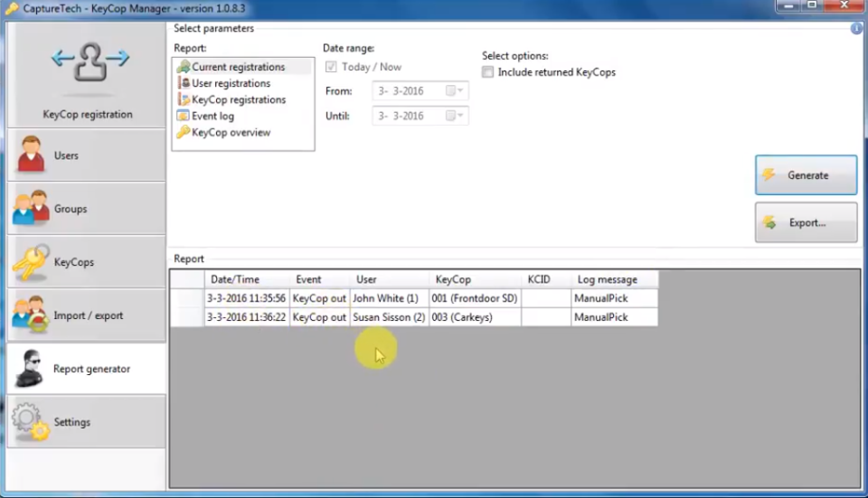Minimize the KeyCop Manager window
868x498 pixels.
[x=788, y=6]
